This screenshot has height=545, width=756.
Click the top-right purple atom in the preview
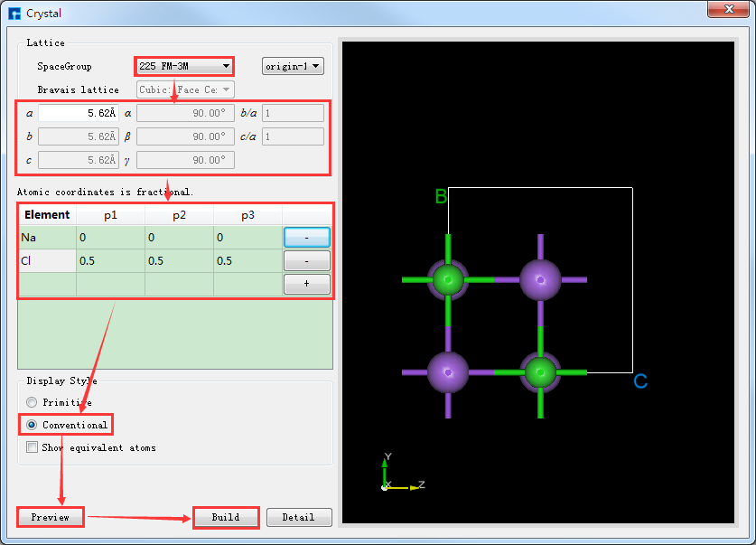pos(540,280)
